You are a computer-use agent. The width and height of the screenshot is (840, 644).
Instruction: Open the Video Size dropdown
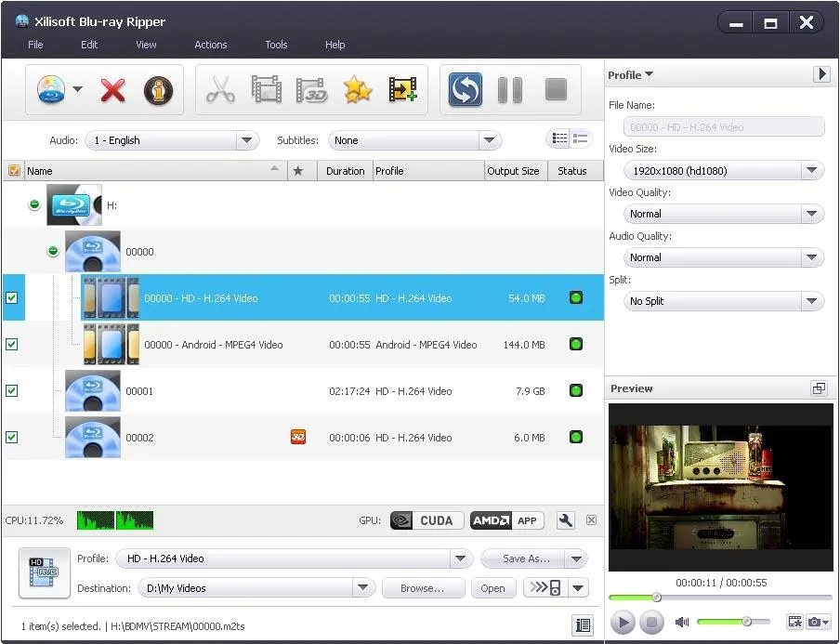tap(813, 170)
